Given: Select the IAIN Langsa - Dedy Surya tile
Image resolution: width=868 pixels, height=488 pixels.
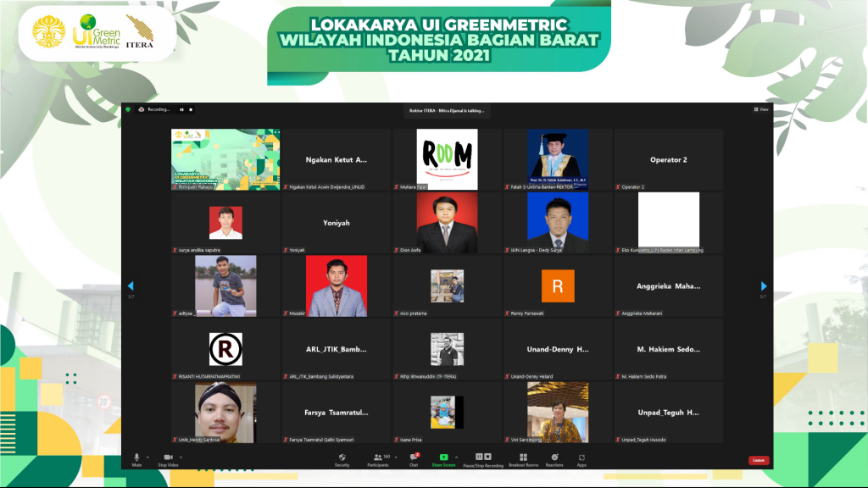Looking at the screenshot, I should tap(558, 223).
